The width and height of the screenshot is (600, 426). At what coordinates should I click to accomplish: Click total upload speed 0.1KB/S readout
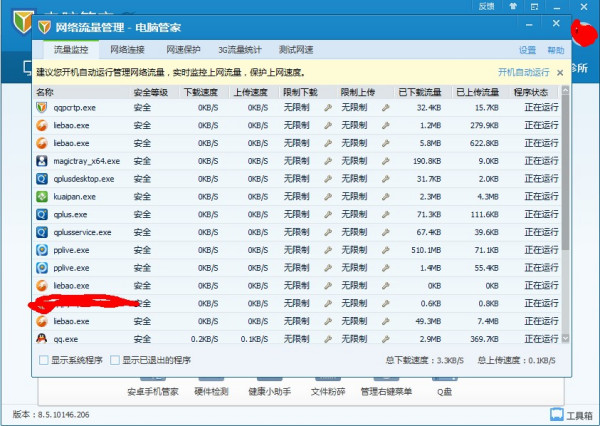coord(517,360)
